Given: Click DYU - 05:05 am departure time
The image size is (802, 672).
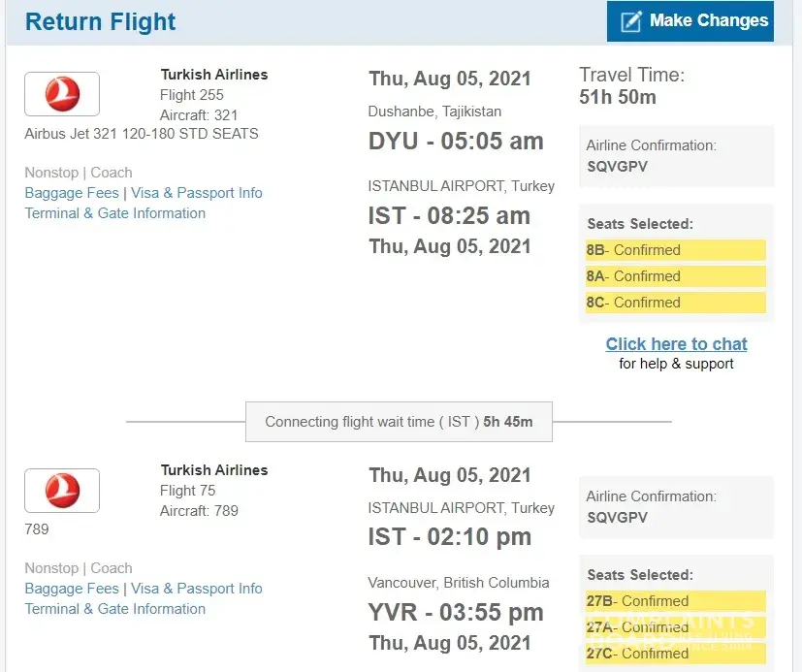Looking at the screenshot, I should [456, 141].
